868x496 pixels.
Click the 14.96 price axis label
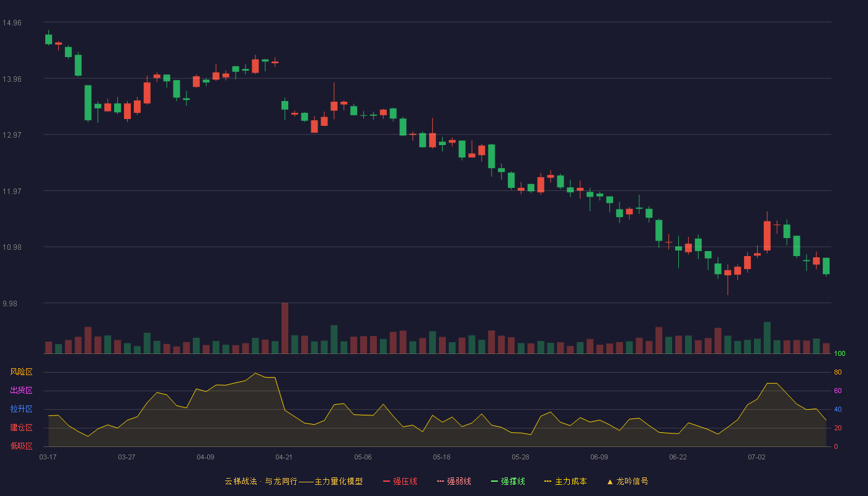(12, 23)
